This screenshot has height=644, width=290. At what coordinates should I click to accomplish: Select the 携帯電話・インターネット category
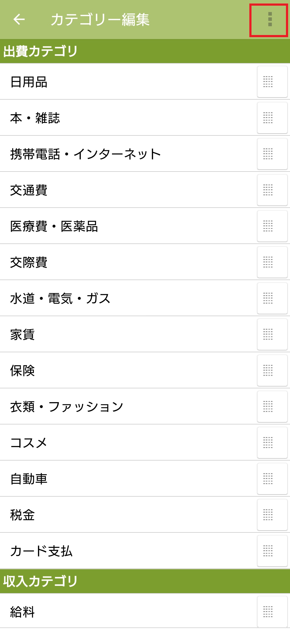click(x=86, y=154)
